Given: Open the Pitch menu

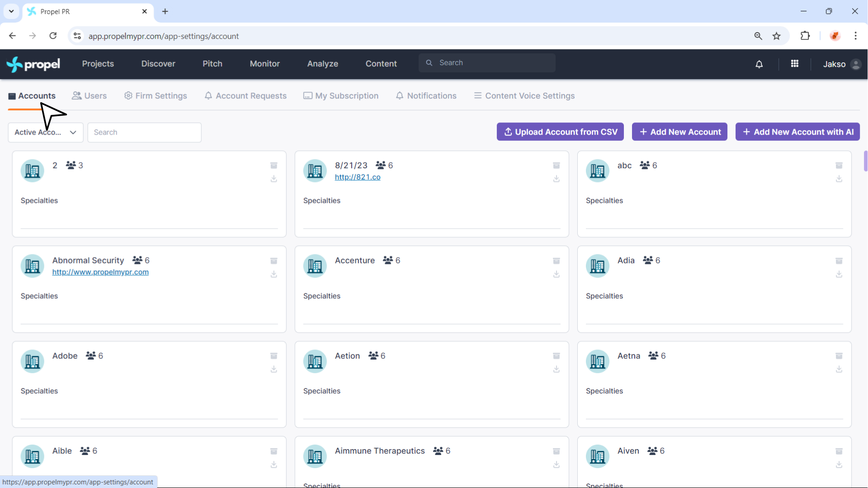Looking at the screenshot, I should tap(212, 64).
